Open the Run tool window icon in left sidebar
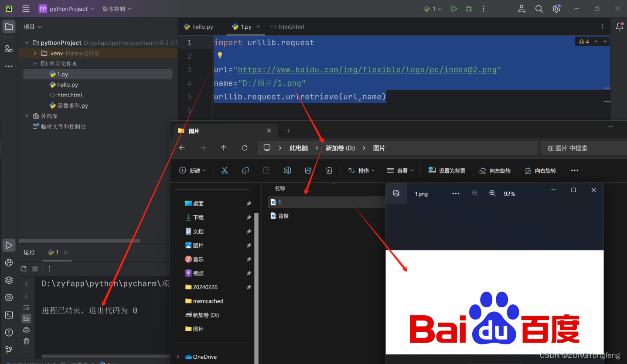The width and height of the screenshot is (627, 364). pos(9,245)
